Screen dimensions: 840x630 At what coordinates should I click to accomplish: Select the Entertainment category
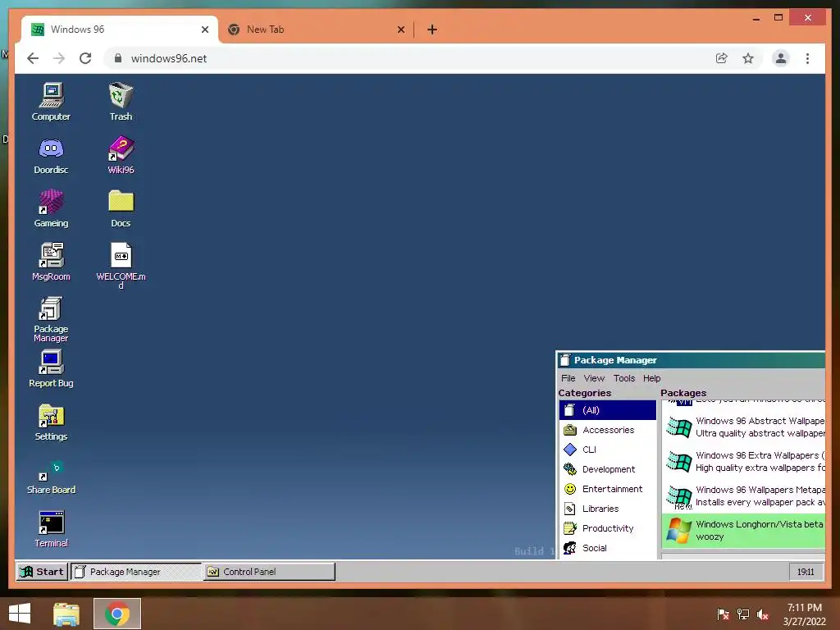(x=608, y=489)
